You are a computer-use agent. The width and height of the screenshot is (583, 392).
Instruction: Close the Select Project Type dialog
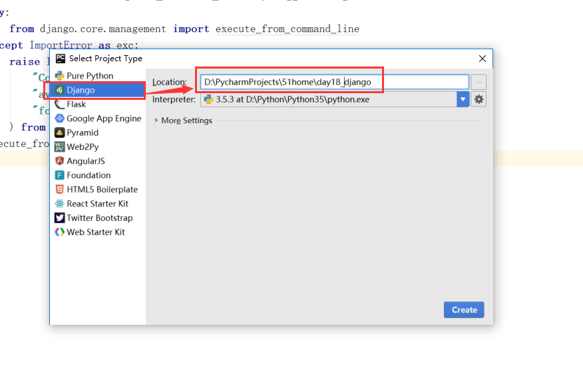point(483,59)
